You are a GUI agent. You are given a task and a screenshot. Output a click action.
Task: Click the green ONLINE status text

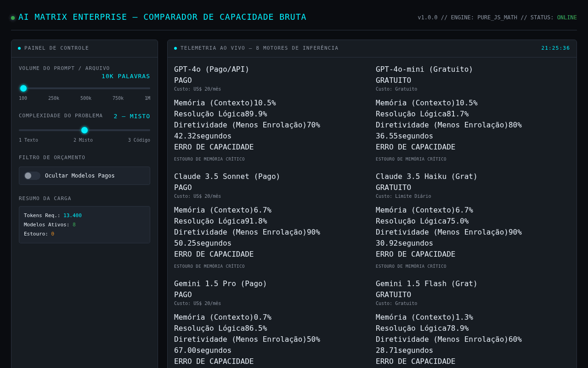coord(567,17)
